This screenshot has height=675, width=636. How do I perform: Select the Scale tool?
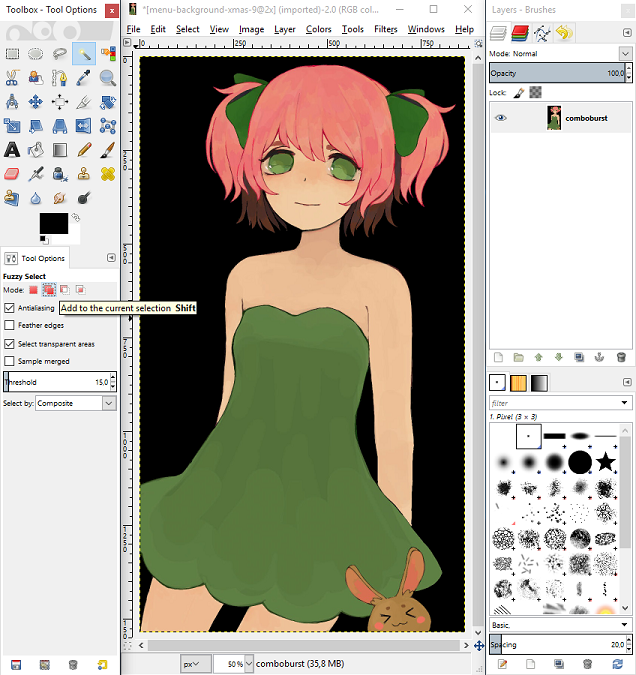12,126
